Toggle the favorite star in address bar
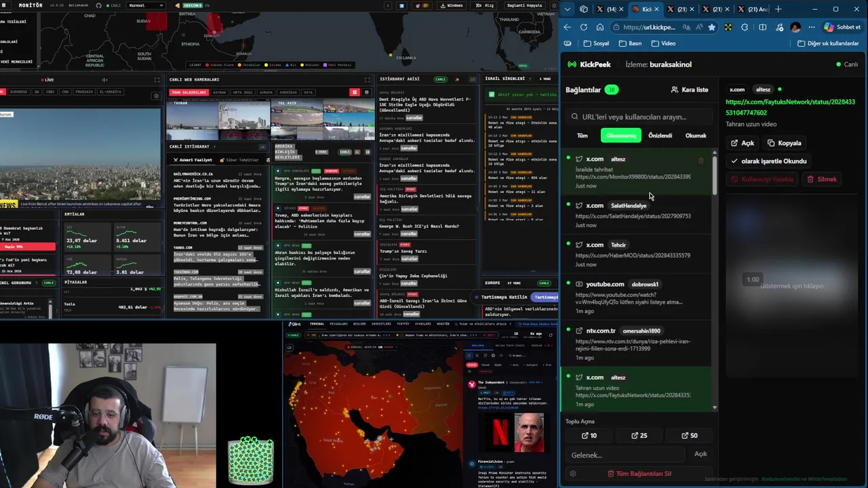This screenshot has height=488, width=868. 711,27
